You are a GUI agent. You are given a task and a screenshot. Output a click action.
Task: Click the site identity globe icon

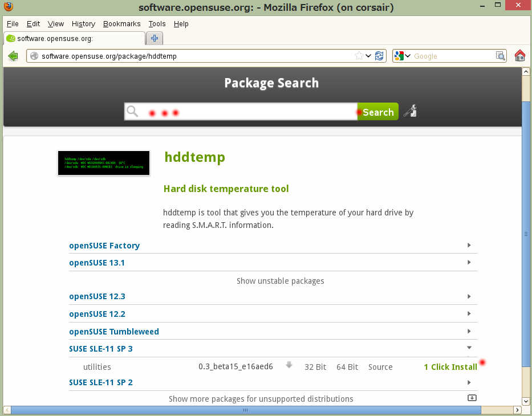pos(34,56)
